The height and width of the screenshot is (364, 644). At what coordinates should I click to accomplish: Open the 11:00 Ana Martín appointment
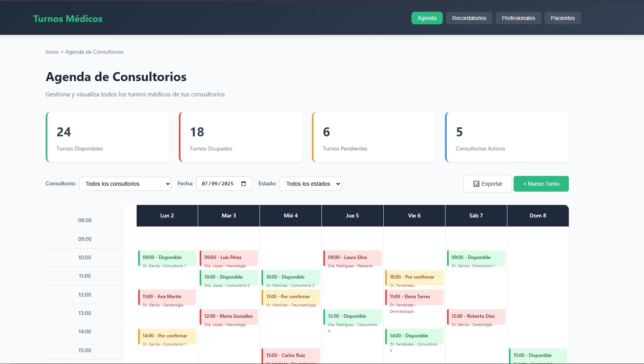[x=167, y=297]
